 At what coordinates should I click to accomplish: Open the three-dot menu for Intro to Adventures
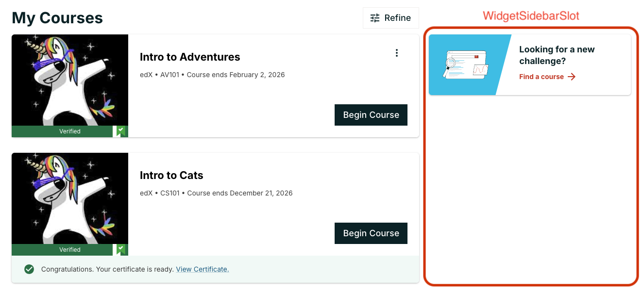[397, 53]
